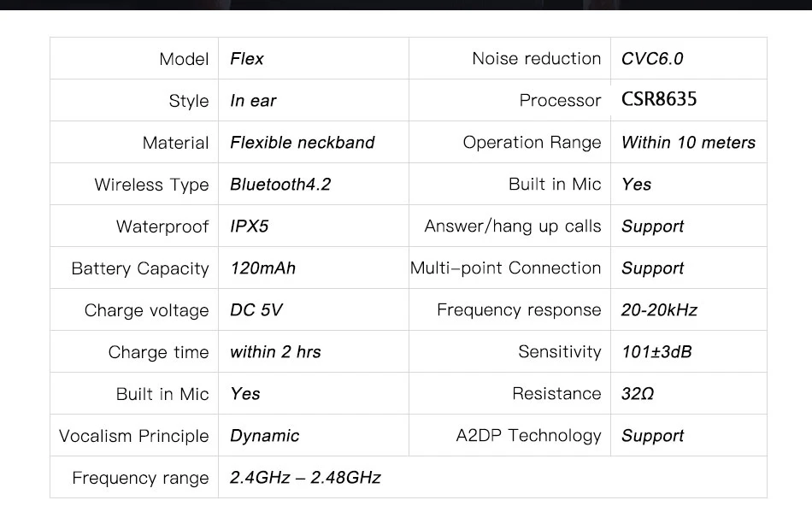The image size is (812, 506).
Task: Click the CVC6.0 noise reduction value
Action: click(652, 58)
